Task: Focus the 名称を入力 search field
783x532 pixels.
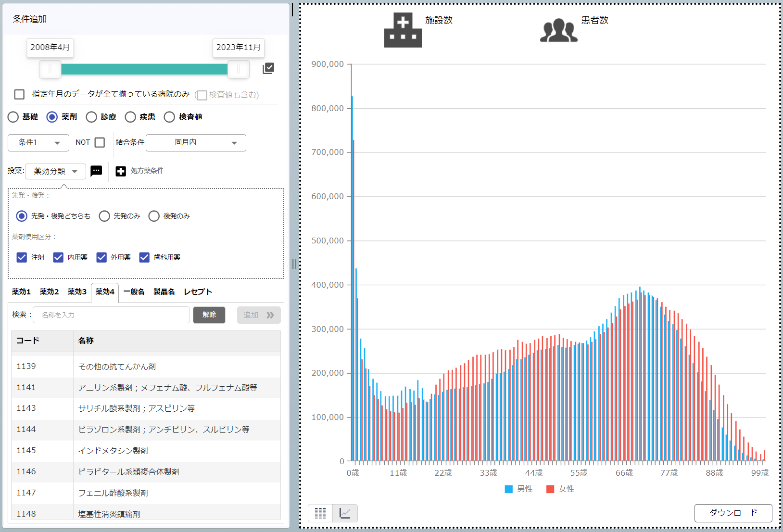Action: pyautogui.click(x=111, y=315)
